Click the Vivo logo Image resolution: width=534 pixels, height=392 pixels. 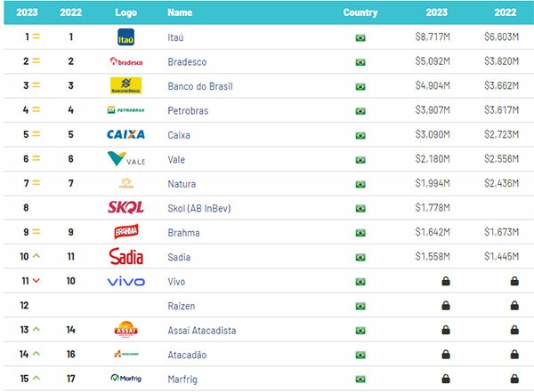126,281
